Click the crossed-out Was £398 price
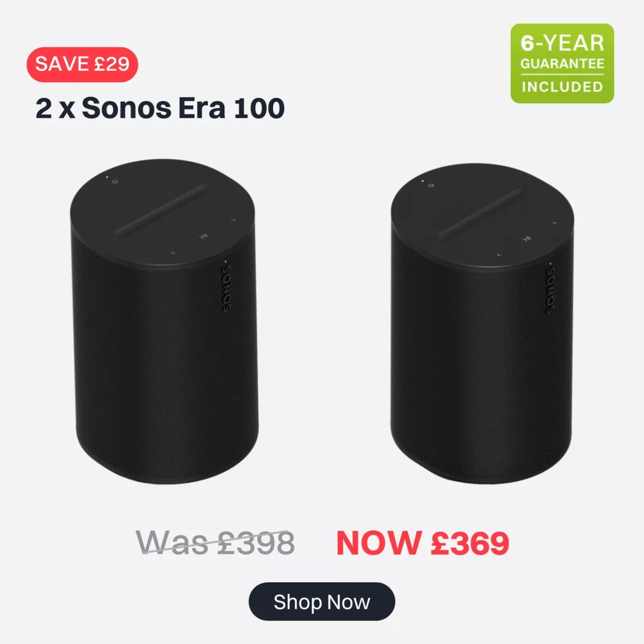This screenshot has height=644, width=644. (x=215, y=542)
